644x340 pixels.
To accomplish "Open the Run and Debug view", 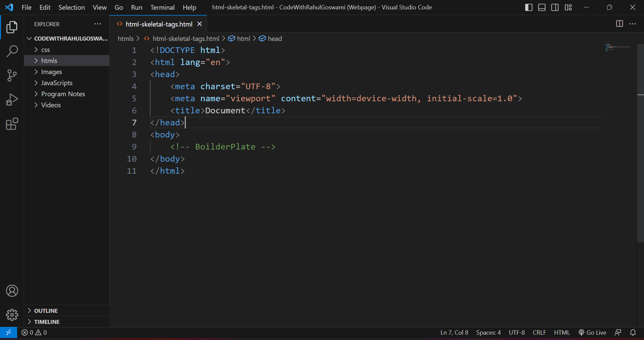I will click(x=12, y=100).
